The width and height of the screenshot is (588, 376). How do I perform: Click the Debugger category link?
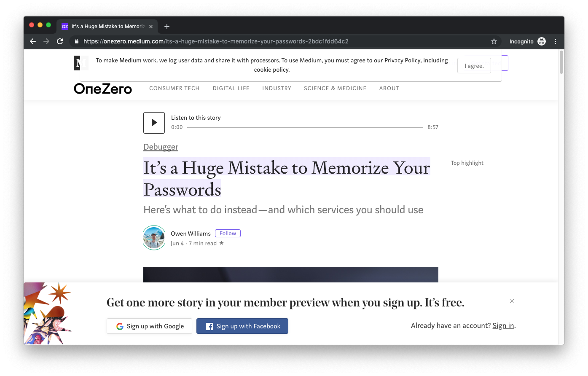[161, 147]
